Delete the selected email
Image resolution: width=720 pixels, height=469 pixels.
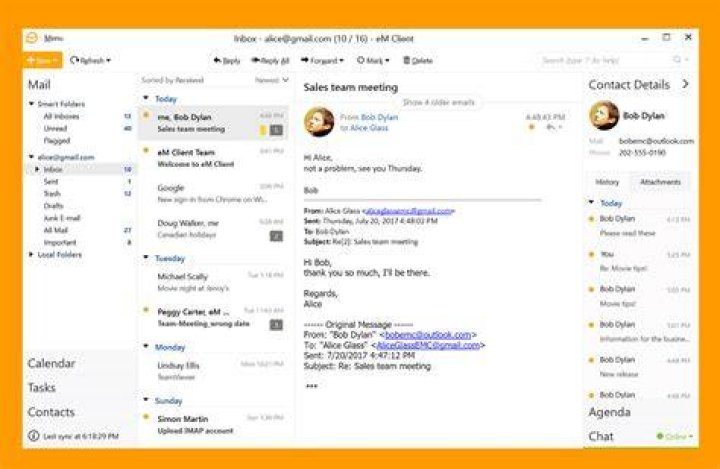point(417,60)
